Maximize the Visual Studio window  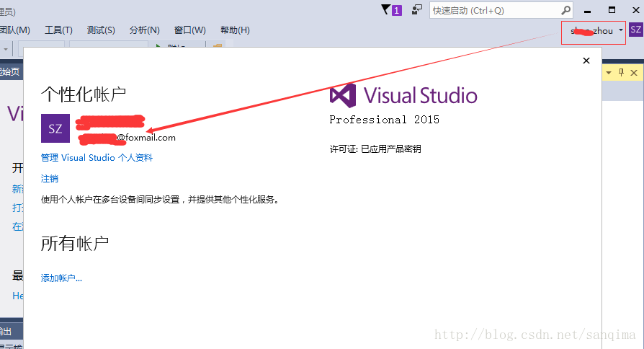(x=612, y=10)
